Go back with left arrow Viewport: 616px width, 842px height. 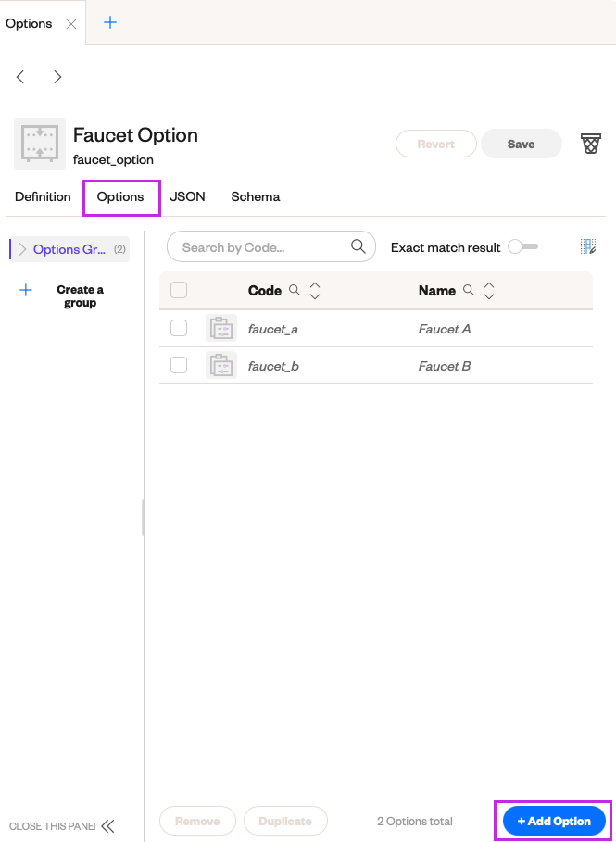tap(20, 77)
